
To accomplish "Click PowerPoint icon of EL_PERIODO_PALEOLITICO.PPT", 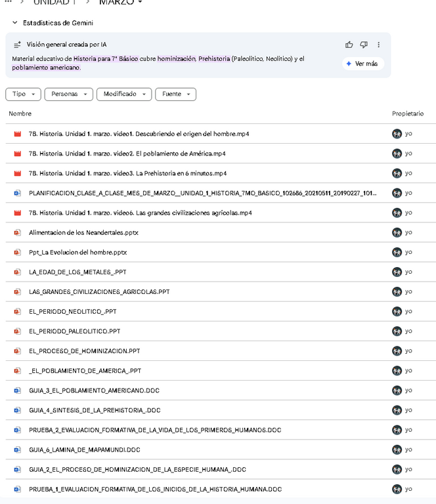I will click(x=18, y=331).
